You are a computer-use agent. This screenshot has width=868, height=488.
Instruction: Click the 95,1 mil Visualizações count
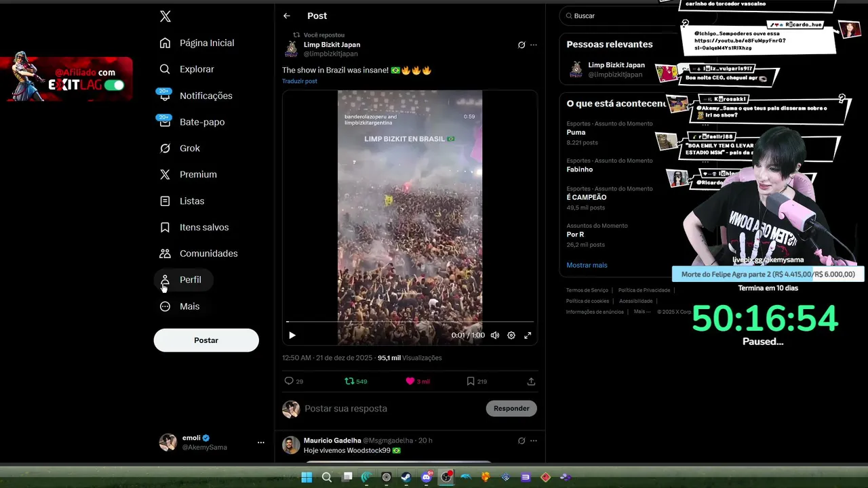click(410, 358)
